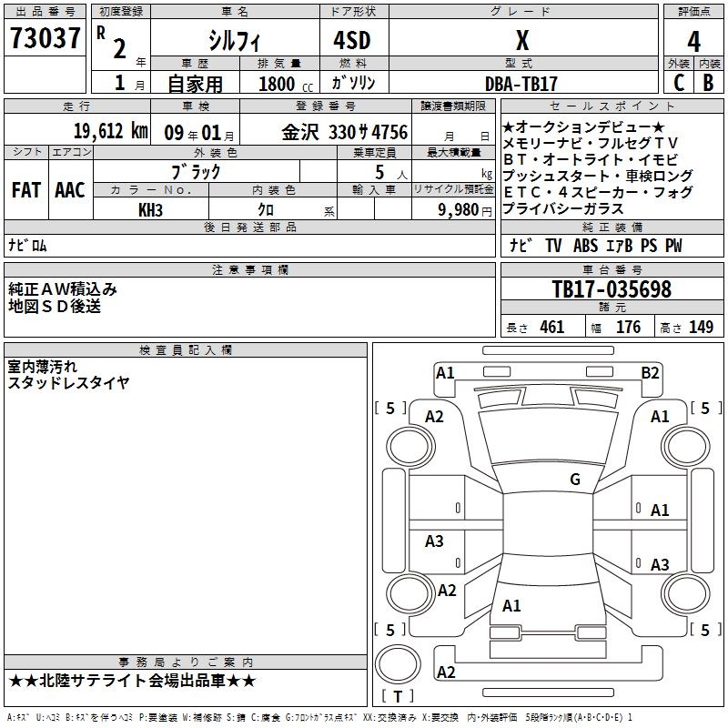728x728 pixels.
Task: Select the car name シルフィ
Action: click(x=235, y=41)
